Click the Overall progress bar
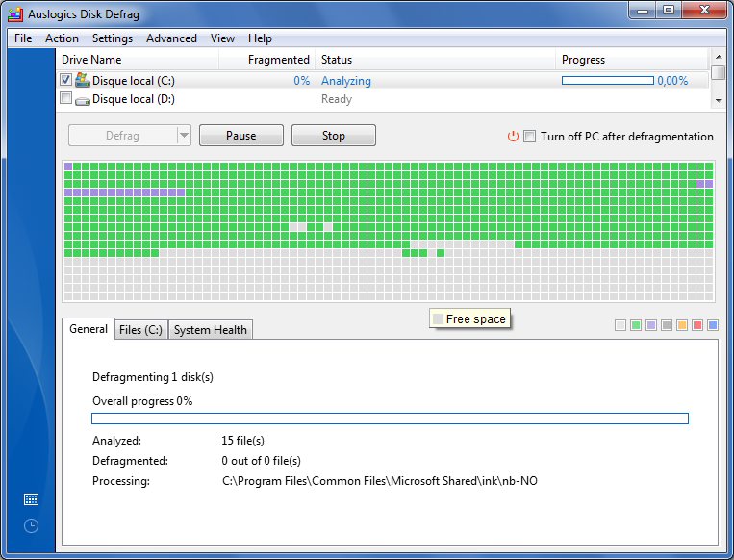734x560 pixels. pyautogui.click(x=390, y=419)
